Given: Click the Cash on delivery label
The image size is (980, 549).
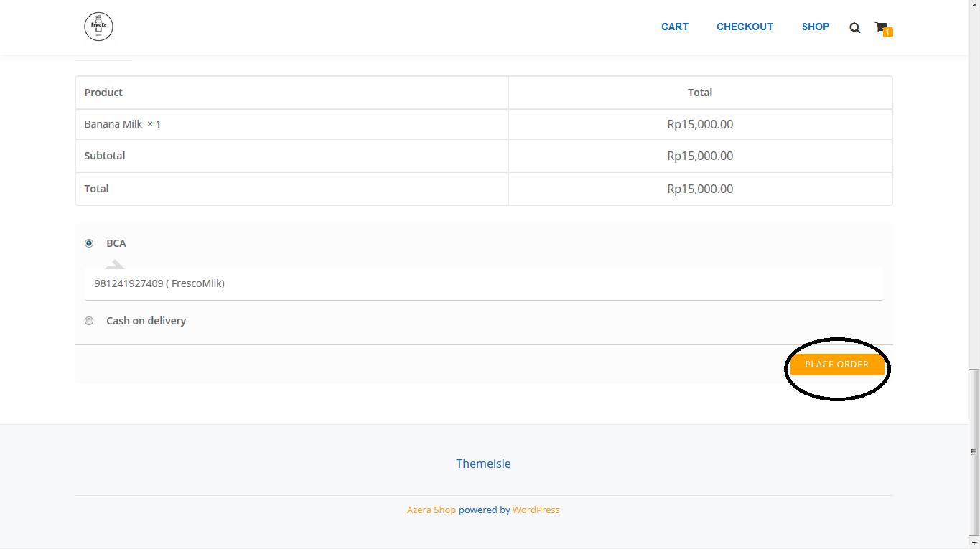Looking at the screenshot, I should click(x=146, y=321).
